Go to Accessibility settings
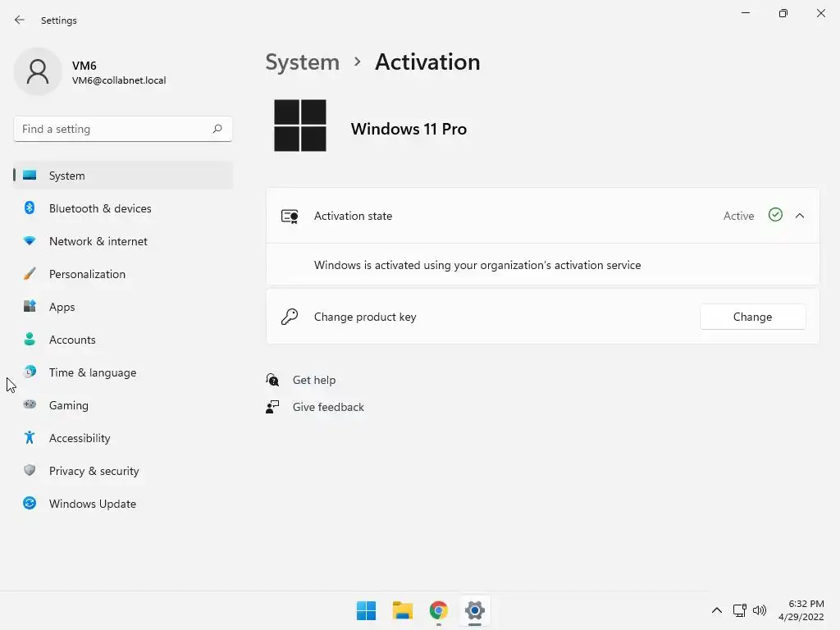 [123, 438]
